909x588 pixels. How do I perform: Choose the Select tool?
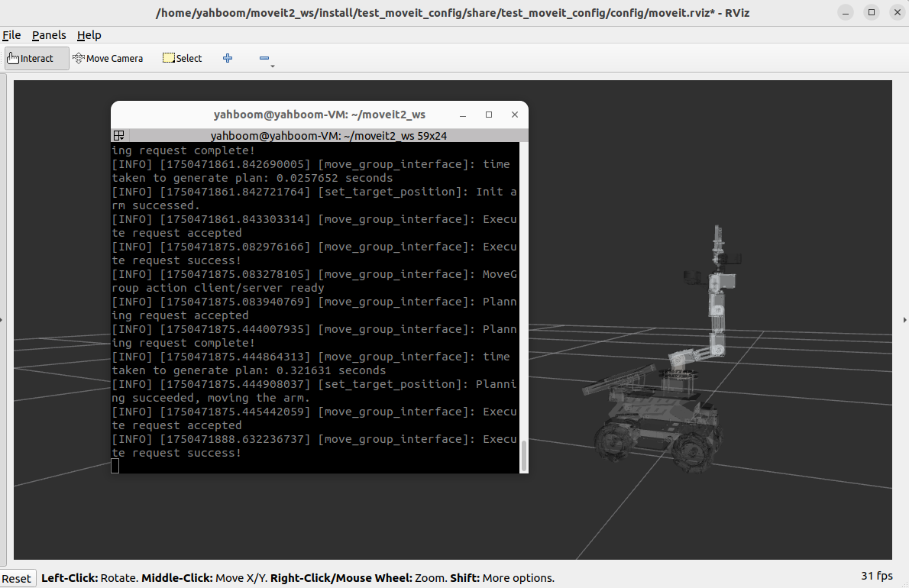[x=182, y=59]
